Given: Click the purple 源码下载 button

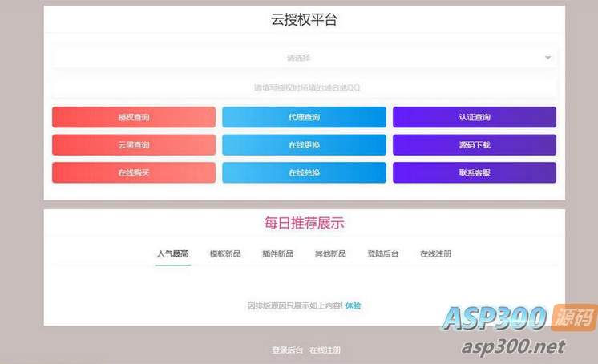Looking at the screenshot, I should [475, 145].
